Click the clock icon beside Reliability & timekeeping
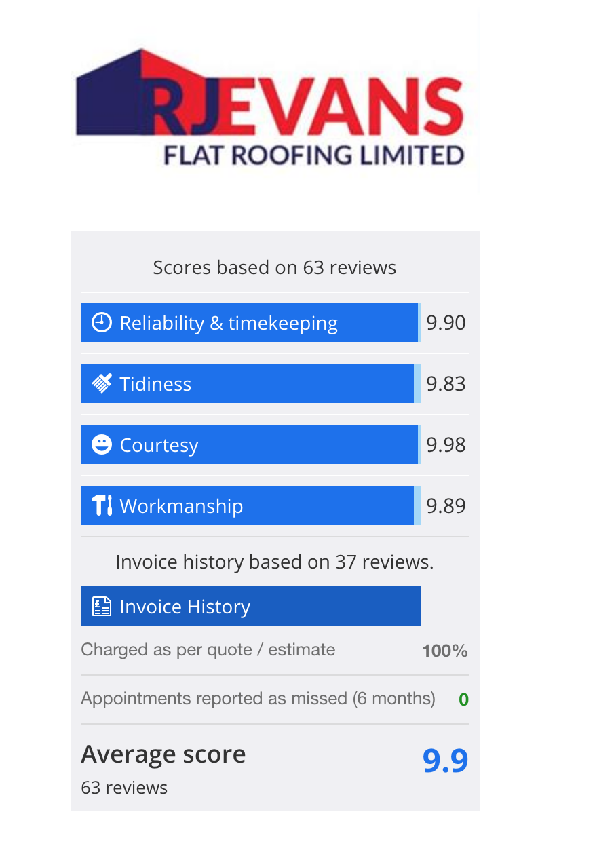Image resolution: width=616 pixels, height=844 pixels. tap(102, 322)
